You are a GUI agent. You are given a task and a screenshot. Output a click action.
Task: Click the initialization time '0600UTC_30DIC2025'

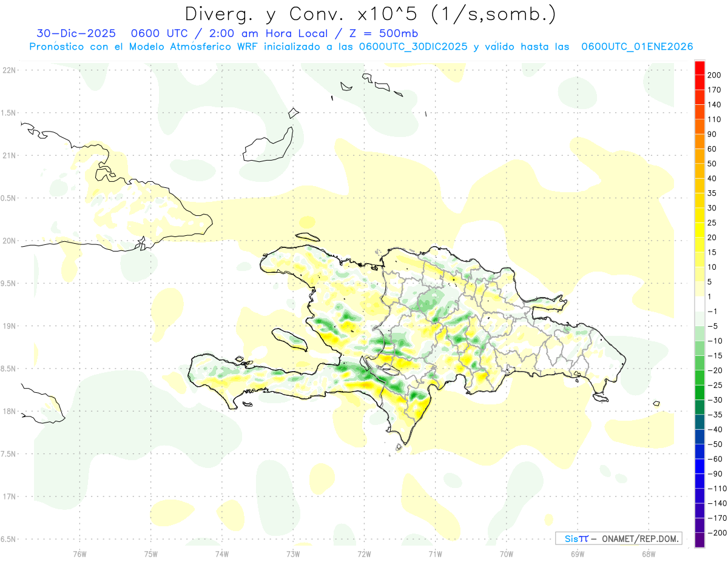(x=413, y=47)
